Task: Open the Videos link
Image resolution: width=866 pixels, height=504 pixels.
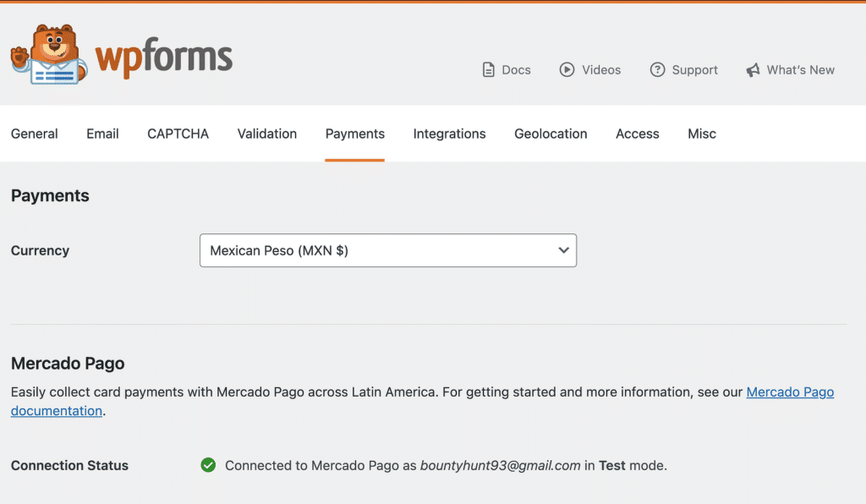Action: (589, 69)
